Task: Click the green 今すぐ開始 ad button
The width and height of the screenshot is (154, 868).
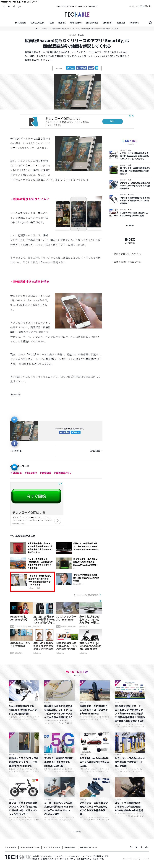Action: 36,496
